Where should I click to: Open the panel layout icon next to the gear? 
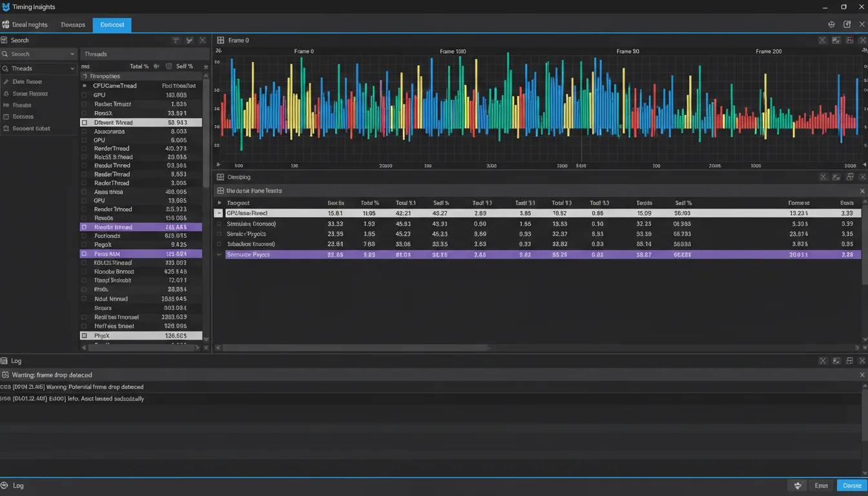click(847, 23)
